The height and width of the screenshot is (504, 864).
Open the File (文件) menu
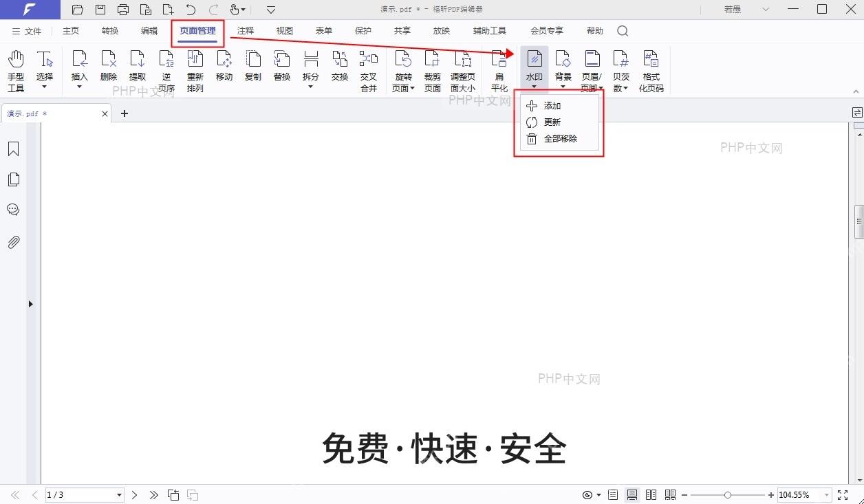[27, 31]
